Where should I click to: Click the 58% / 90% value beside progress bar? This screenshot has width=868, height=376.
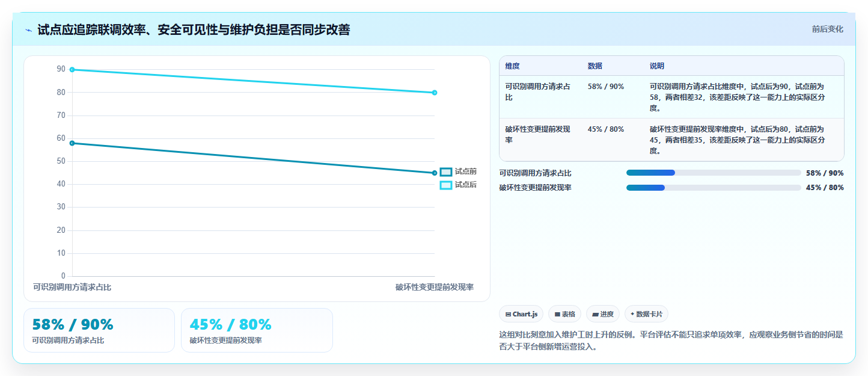tap(825, 173)
